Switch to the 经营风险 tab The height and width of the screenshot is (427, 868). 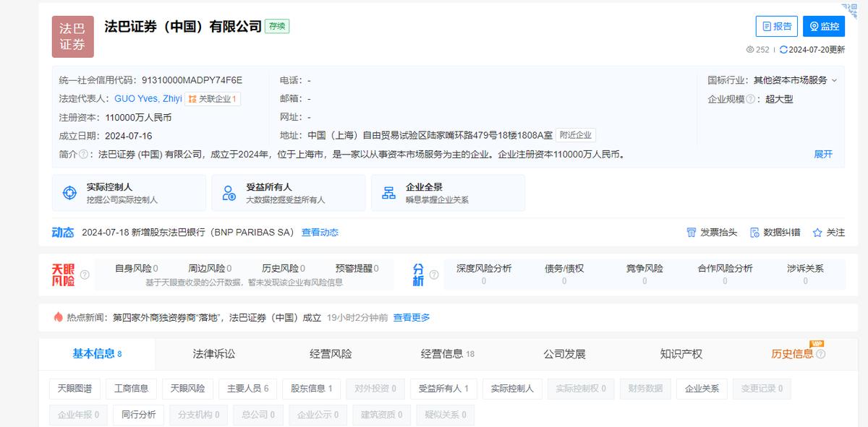point(331,354)
